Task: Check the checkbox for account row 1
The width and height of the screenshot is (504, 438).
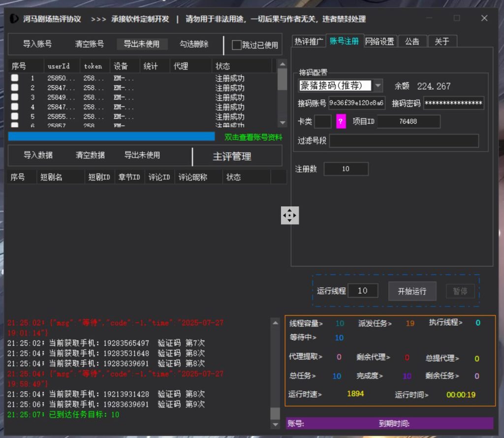Action: [x=15, y=78]
